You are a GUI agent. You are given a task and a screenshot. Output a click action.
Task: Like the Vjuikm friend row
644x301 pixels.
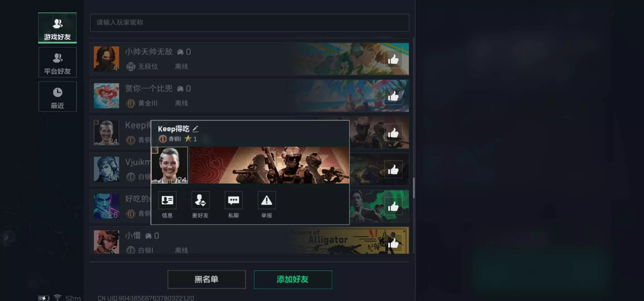pyautogui.click(x=393, y=170)
